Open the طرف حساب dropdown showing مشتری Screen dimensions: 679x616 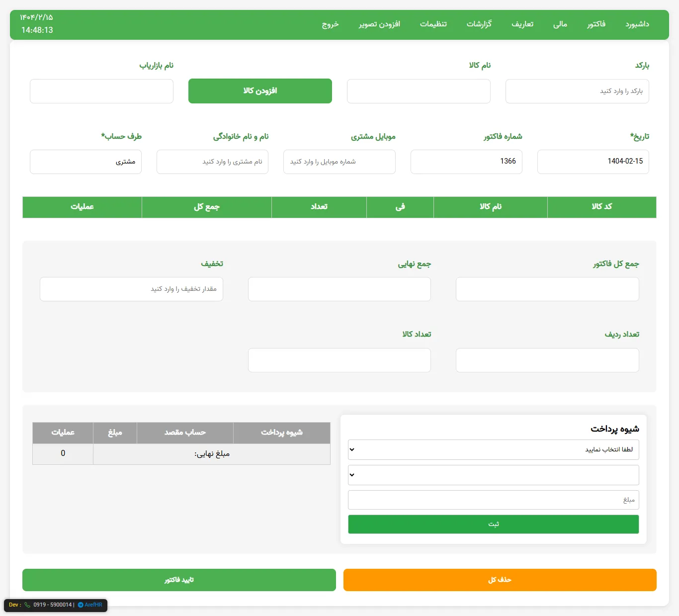pos(85,162)
